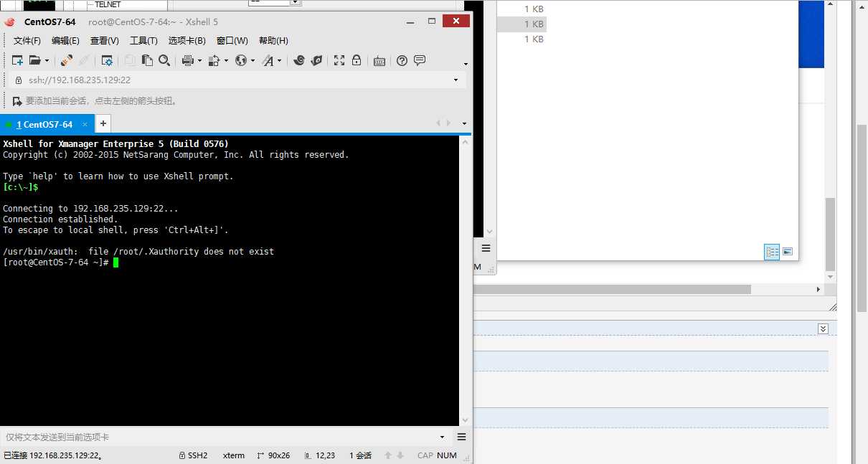Open the 选项卡(B) menu

pyautogui.click(x=187, y=41)
